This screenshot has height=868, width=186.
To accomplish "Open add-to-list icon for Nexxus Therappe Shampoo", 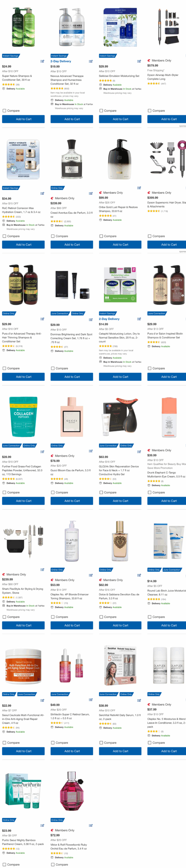I will pos(91,61).
